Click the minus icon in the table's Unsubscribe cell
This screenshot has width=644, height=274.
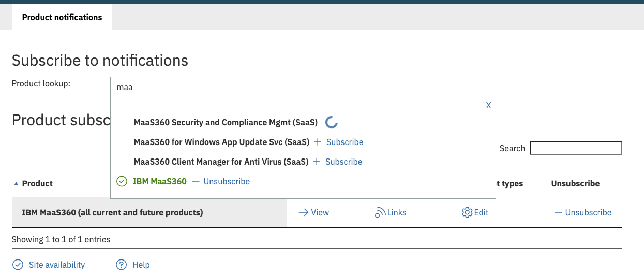coord(558,212)
